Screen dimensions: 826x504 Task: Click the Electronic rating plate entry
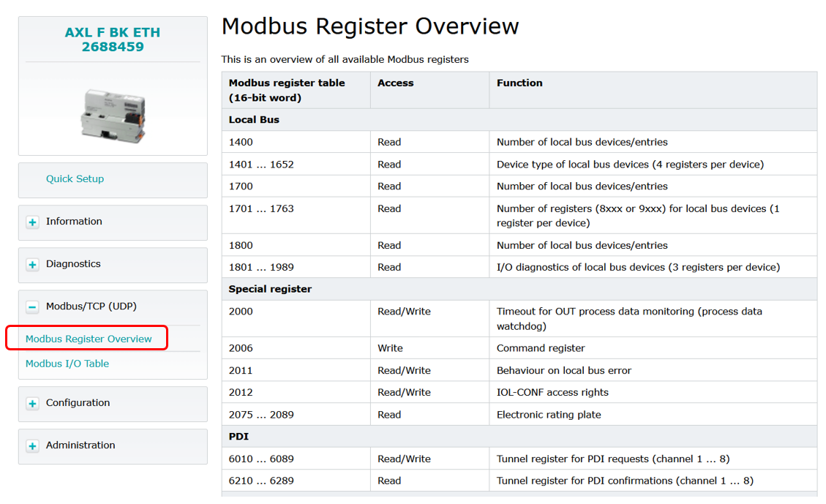point(549,415)
